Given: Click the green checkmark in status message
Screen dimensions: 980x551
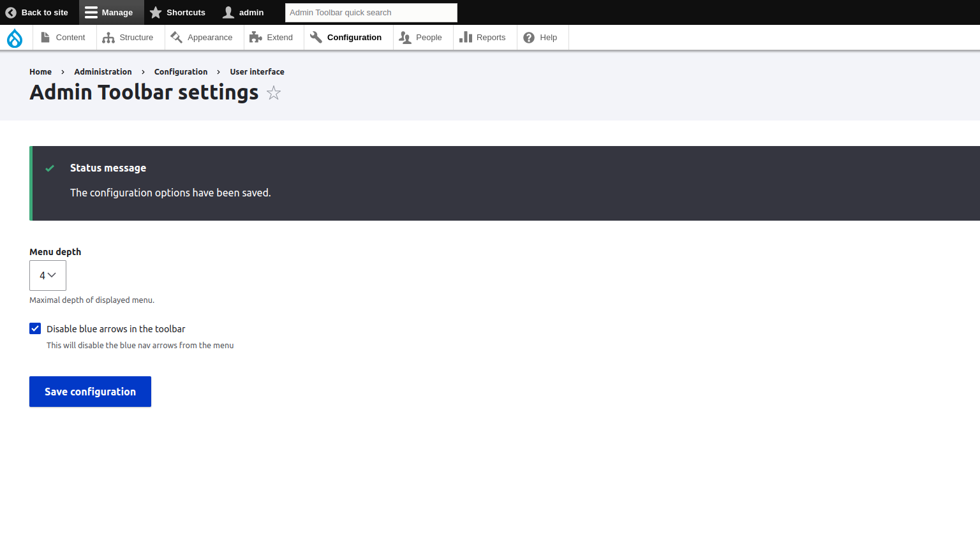Looking at the screenshot, I should pyautogui.click(x=50, y=168).
